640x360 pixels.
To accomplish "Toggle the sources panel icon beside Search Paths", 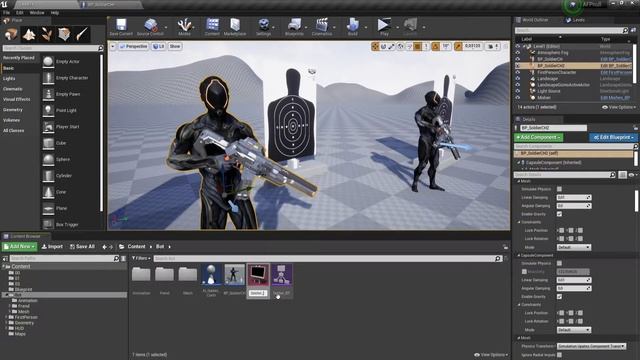I will 5,258.
